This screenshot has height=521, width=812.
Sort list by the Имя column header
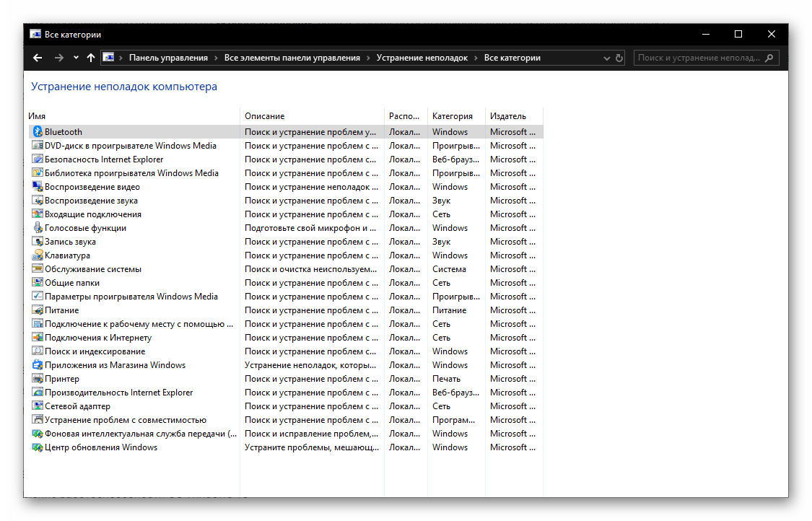point(38,116)
